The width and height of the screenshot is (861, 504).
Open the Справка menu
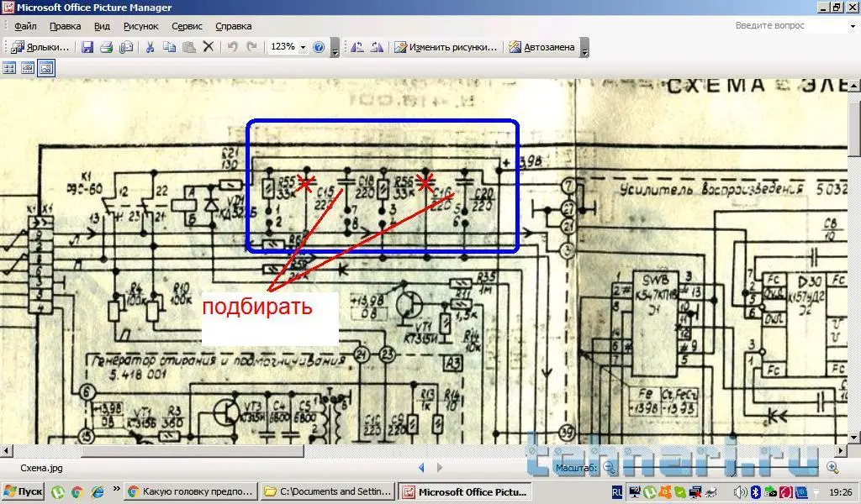pos(234,26)
